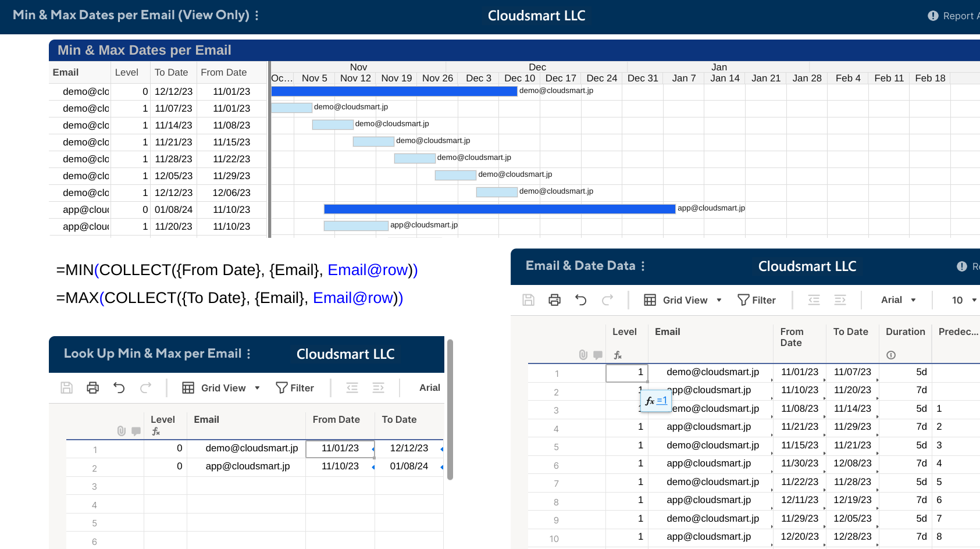Select Level cell in row 1 of Email & Date Data
The width and height of the screenshot is (980, 549).
pos(627,373)
